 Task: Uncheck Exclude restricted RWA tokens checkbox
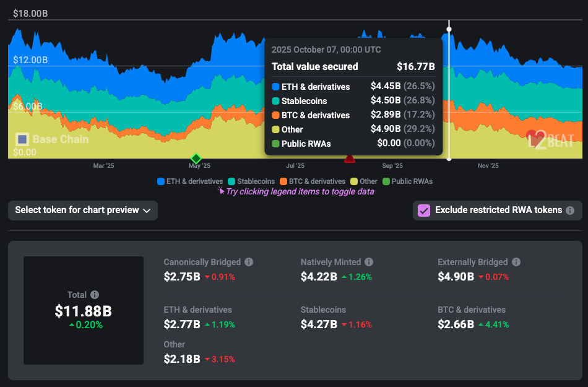[424, 211]
